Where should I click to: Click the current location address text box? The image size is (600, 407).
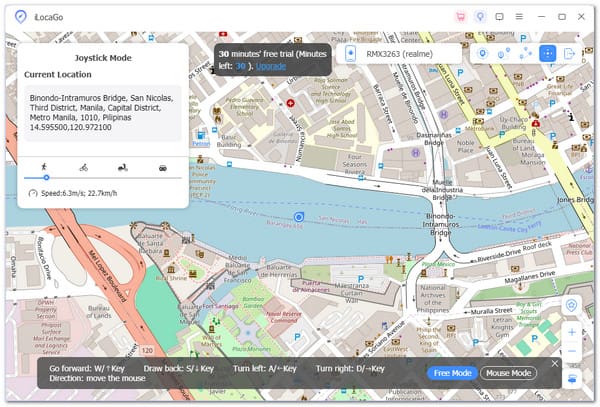(x=103, y=113)
